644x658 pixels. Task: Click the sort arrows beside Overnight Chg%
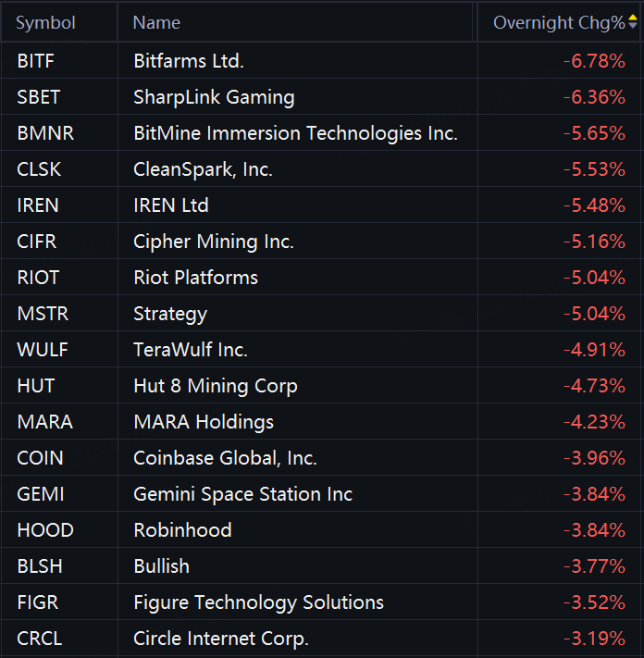[x=633, y=22]
